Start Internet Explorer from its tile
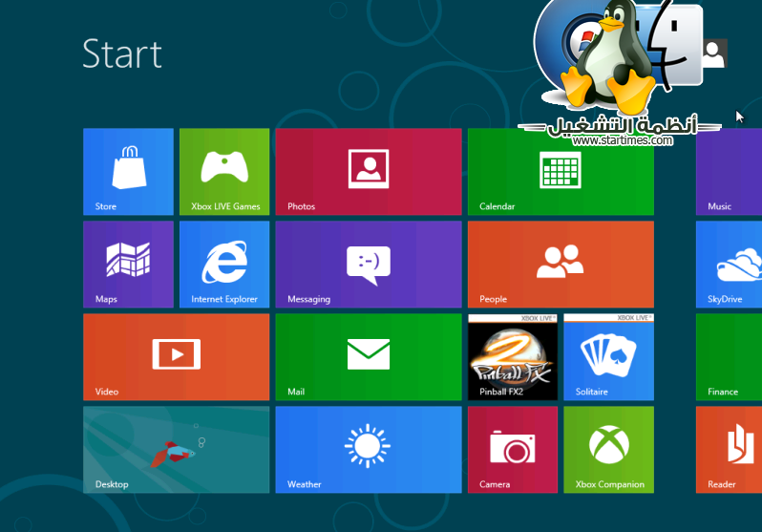Screen dimensions: 762x532 coord(224,265)
